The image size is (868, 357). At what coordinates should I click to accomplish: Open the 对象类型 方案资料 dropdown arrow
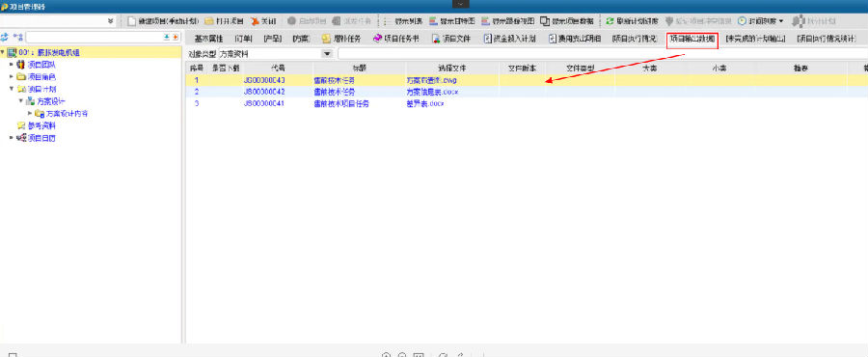point(327,54)
